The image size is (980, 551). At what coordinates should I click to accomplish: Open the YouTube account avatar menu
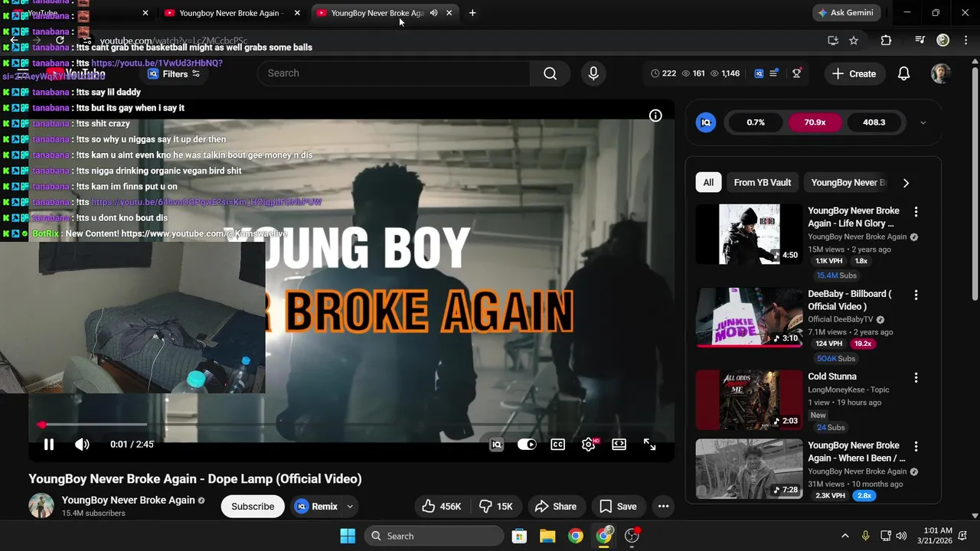(x=940, y=73)
